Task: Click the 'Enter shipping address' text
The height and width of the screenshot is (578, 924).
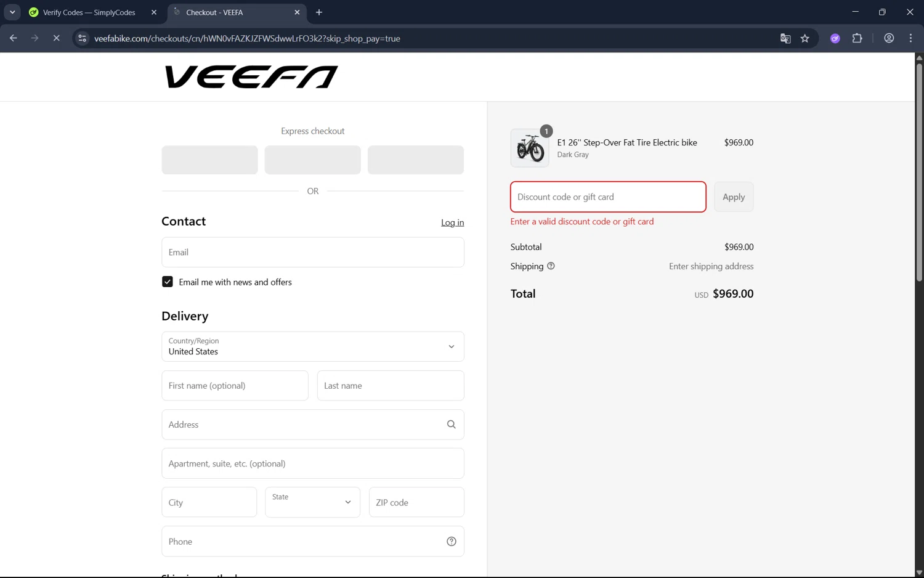Action: coord(711,266)
